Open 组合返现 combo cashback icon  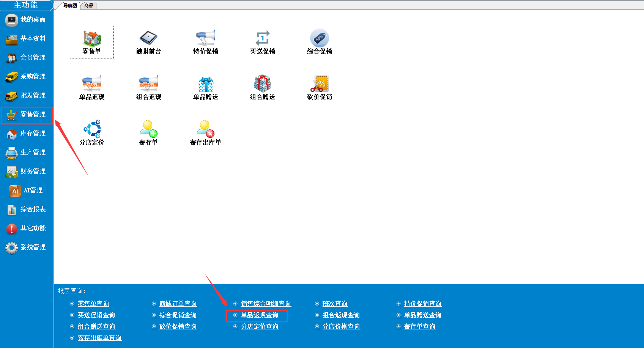click(x=149, y=88)
